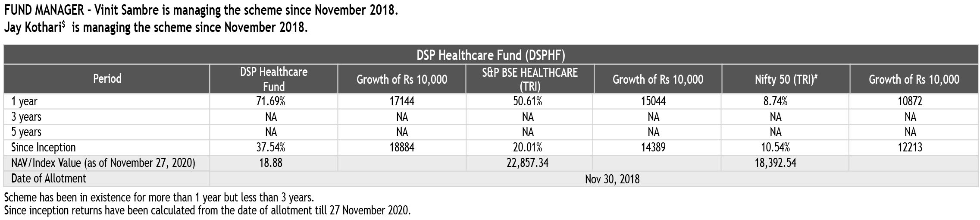980x220 pixels.
Task: Click the 50.61% benchmark return cell
Action: [527, 101]
